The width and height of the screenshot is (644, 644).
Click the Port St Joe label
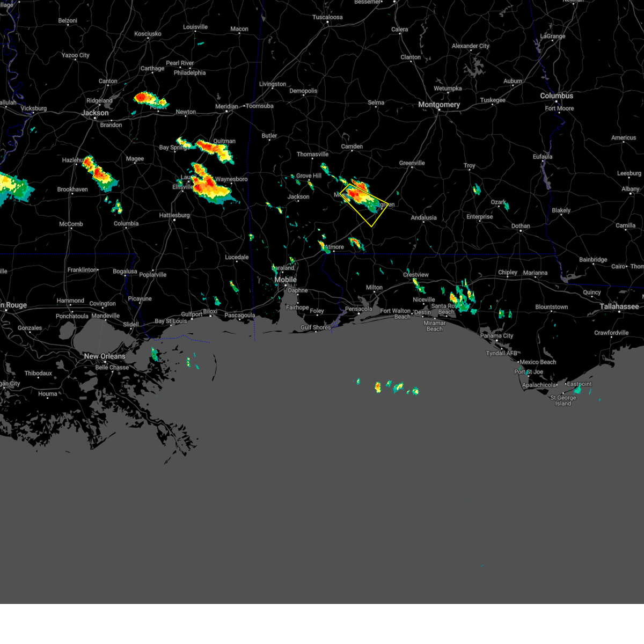(x=529, y=372)
